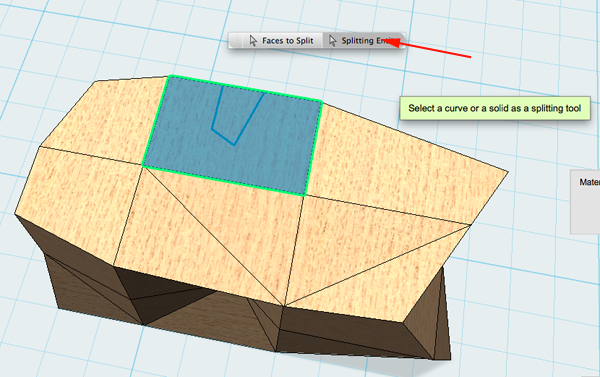The width and height of the screenshot is (600, 377).
Task: Click the bottom vertex where diagonal top edges meet
Action: click(x=284, y=305)
